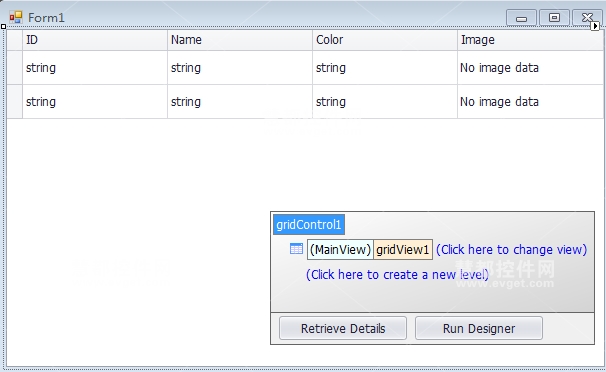Select second row 'No image data' cell
The height and width of the screenshot is (372, 606).
(x=530, y=102)
